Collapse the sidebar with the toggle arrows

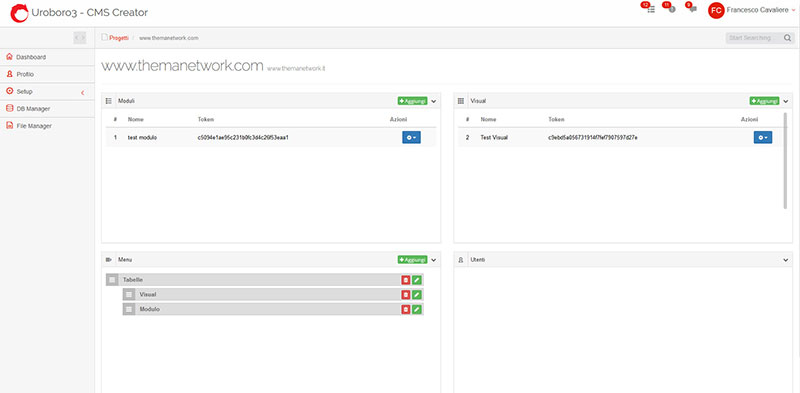(80, 37)
